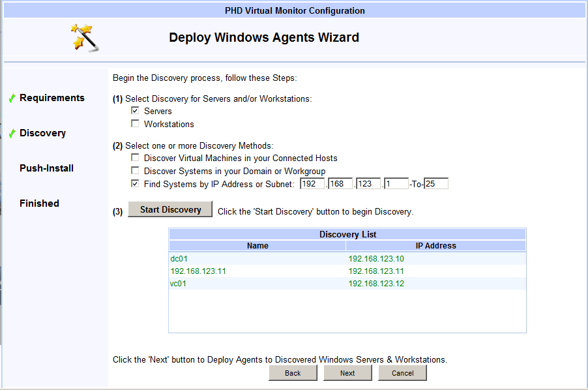Select the dc01 row in Discovery List

coord(179,258)
